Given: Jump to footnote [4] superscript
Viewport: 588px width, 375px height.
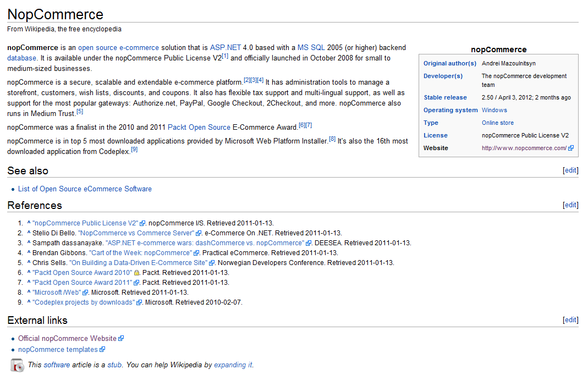Looking at the screenshot, I should 260,80.
